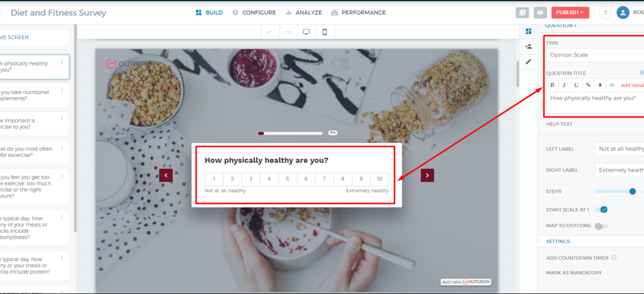
Task: Switch to the Analyze tab
Action: point(304,12)
